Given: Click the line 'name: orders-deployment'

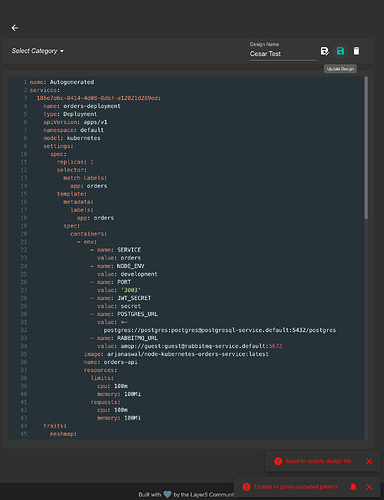Looking at the screenshot, I should point(82,106).
